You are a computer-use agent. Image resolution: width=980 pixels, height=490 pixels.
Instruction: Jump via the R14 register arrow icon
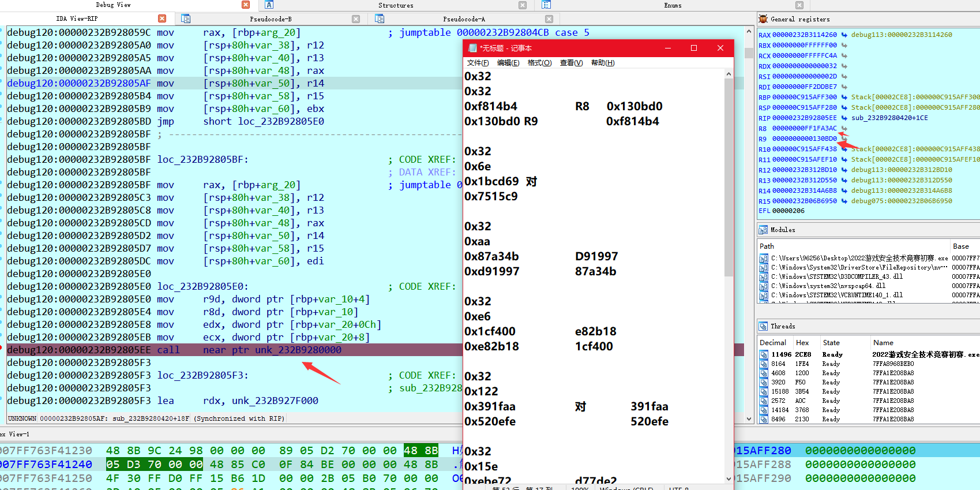[x=844, y=190]
